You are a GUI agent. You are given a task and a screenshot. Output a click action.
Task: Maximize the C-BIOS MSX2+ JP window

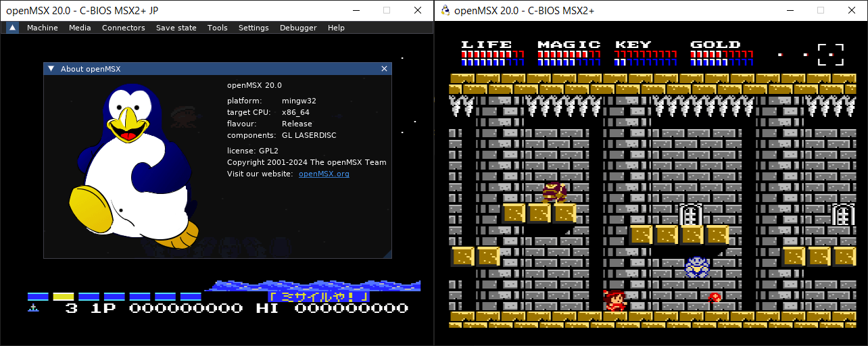tap(387, 10)
